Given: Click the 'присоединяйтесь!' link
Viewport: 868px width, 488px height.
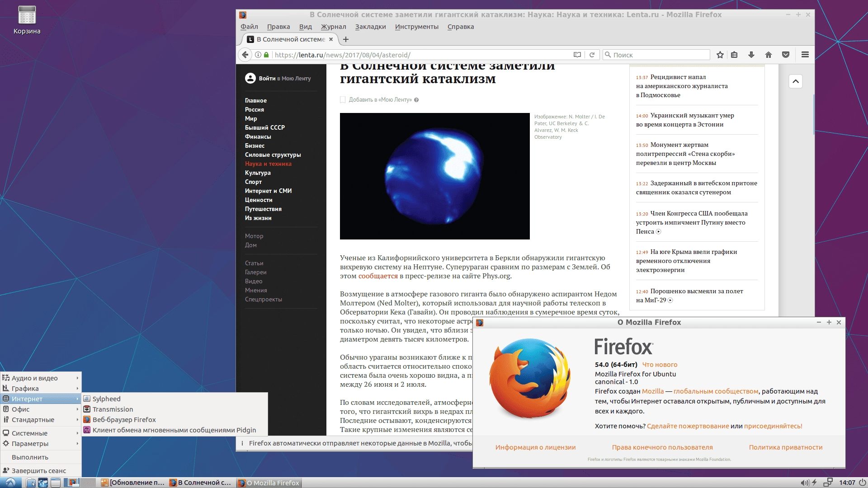Looking at the screenshot, I should tap(773, 426).
